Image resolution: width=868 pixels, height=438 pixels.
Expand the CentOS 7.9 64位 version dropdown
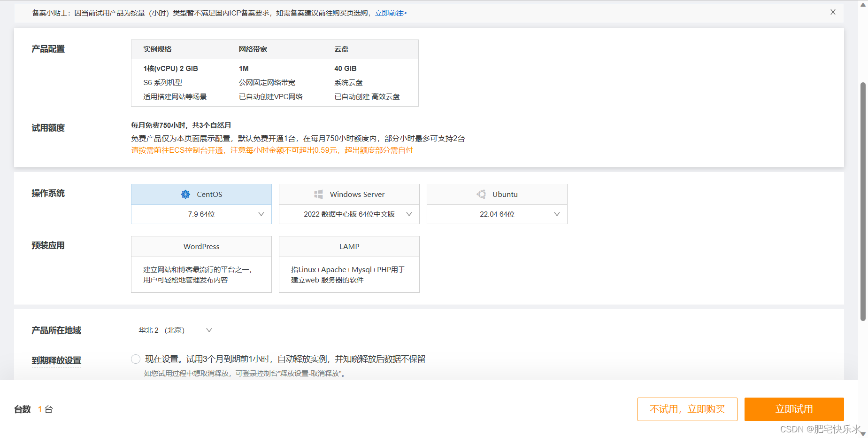pos(201,214)
